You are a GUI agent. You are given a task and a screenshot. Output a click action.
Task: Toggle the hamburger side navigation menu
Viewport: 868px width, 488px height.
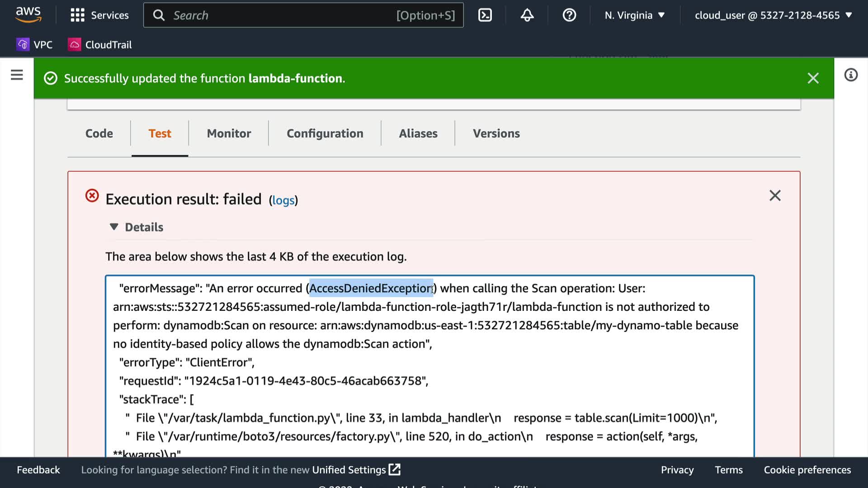(x=17, y=75)
